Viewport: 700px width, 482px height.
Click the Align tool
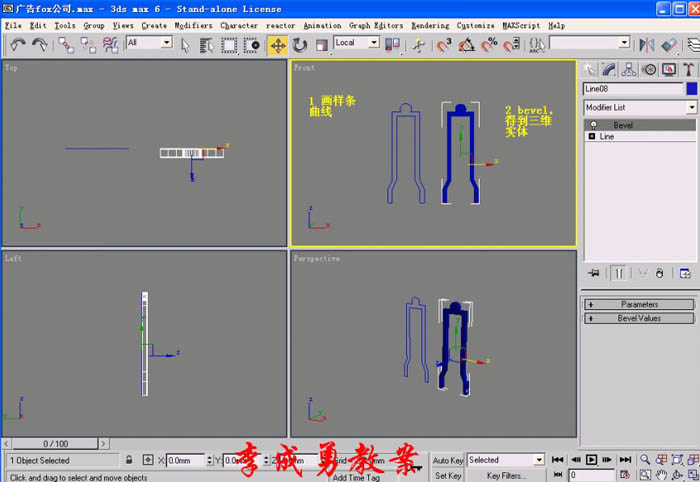(669, 45)
